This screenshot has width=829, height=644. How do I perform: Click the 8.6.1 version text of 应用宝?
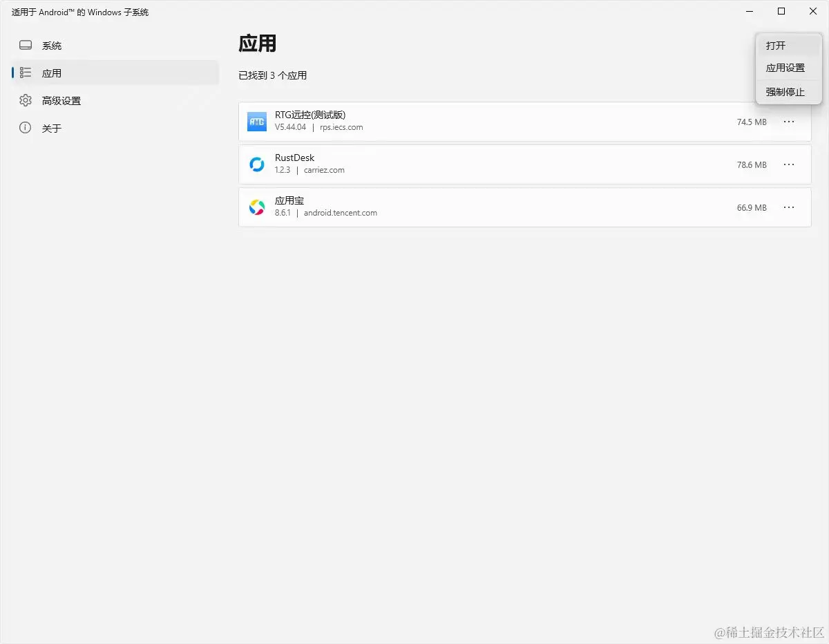coord(283,213)
